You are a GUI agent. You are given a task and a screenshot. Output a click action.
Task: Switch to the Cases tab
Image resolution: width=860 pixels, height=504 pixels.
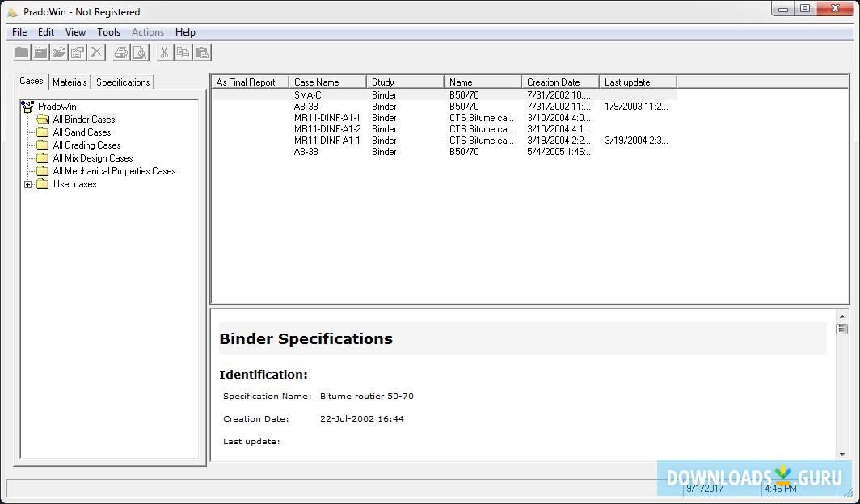[32, 81]
